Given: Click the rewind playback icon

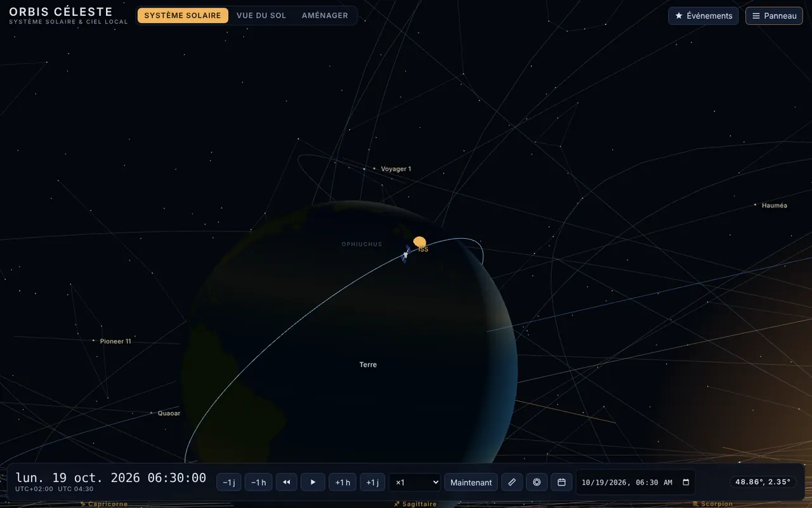Looking at the screenshot, I should [286, 483].
